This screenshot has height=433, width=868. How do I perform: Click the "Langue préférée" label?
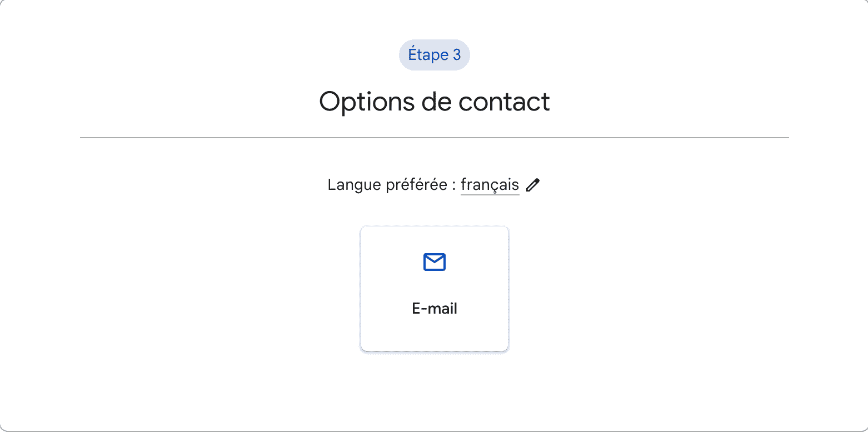[x=387, y=185]
